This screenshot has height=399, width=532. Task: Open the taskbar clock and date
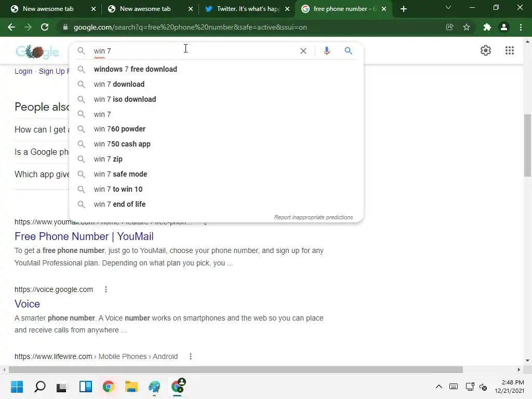[509, 387]
